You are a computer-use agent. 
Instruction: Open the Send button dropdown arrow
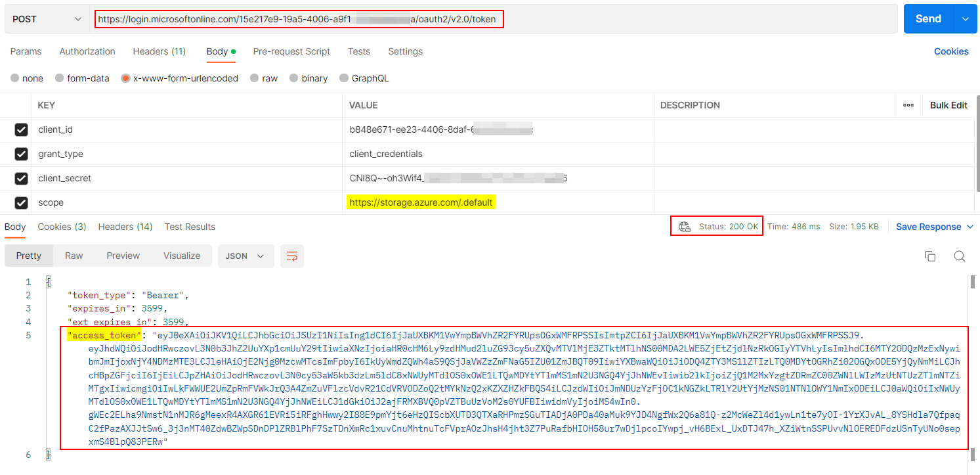coord(965,19)
